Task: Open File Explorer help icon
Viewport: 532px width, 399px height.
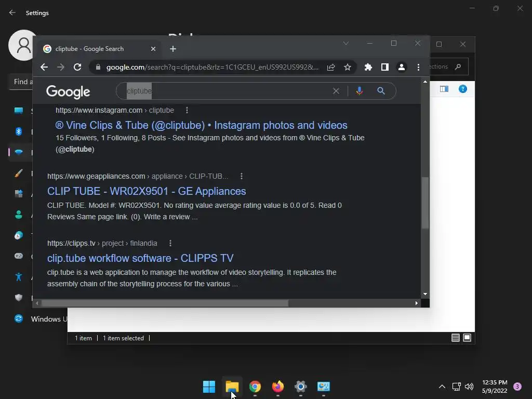Action: pos(463,89)
